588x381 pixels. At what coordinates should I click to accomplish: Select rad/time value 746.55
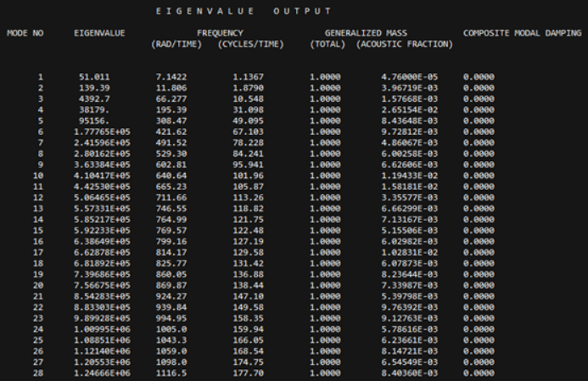(x=171, y=209)
